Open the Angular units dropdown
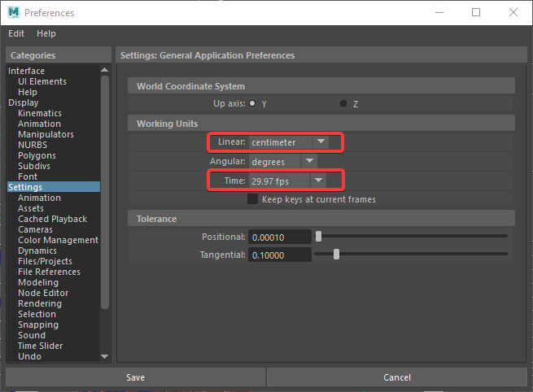The width and height of the screenshot is (533, 392). pos(283,161)
